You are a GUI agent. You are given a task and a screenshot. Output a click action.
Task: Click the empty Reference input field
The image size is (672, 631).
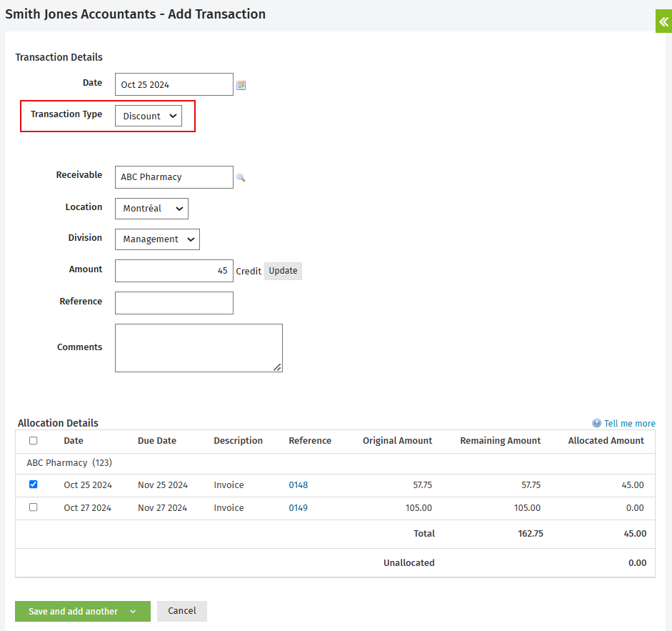coord(174,303)
